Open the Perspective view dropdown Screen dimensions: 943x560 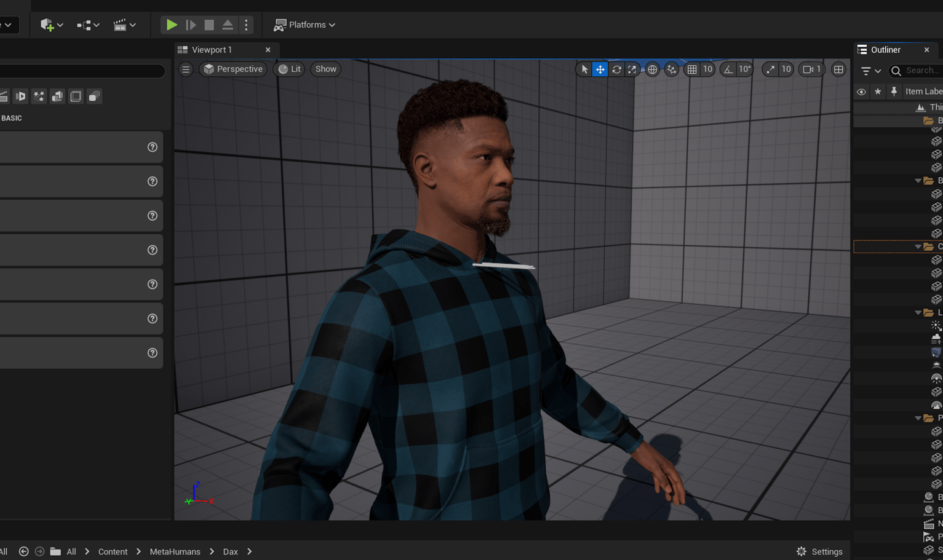tap(233, 69)
